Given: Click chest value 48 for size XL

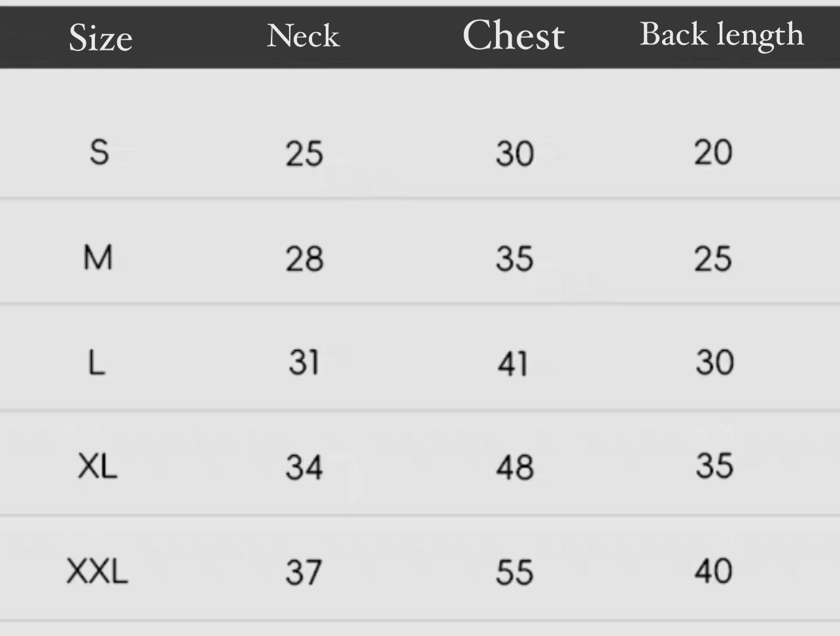Looking at the screenshot, I should tap(515, 468).
